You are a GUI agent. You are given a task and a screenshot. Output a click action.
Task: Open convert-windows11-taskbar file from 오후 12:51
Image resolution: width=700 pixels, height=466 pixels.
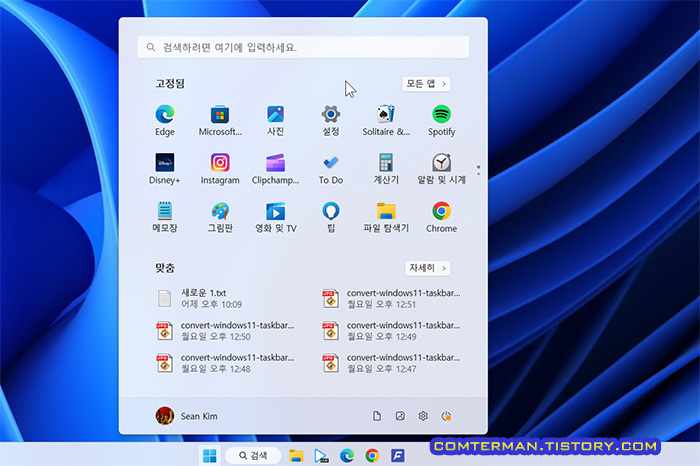pyautogui.click(x=392, y=299)
